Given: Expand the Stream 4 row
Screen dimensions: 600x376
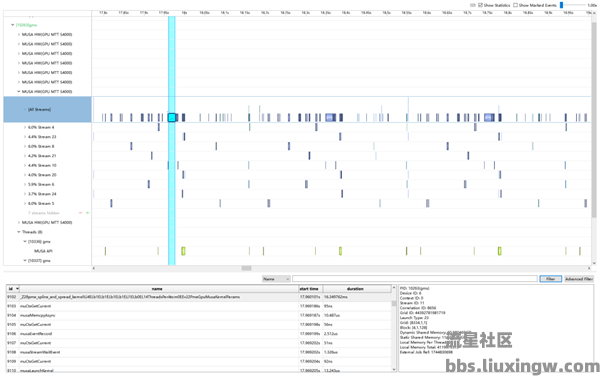Looking at the screenshot, I should (x=25, y=127).
